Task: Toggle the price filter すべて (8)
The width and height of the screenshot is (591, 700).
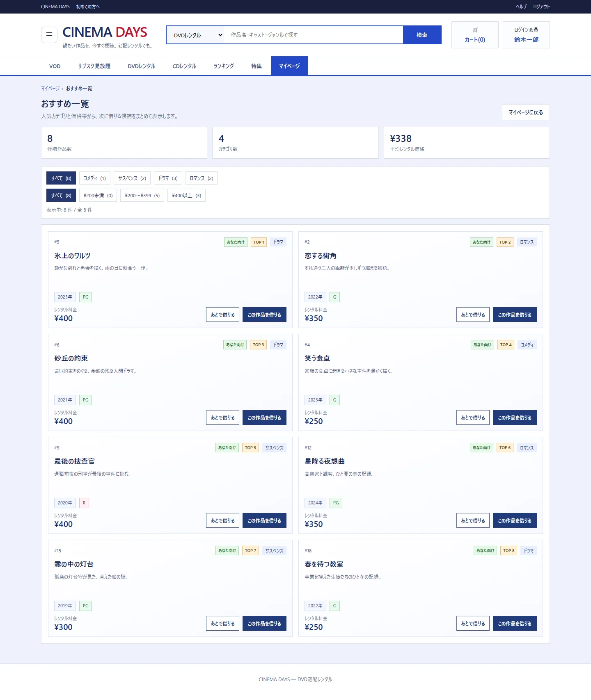Action: 61,195
